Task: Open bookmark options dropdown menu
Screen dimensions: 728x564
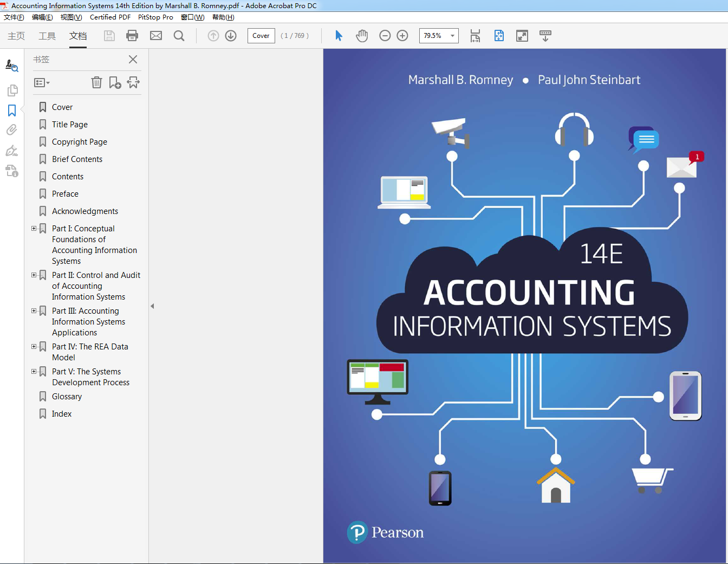Action: pyautogui.click(x=42, y=83)
